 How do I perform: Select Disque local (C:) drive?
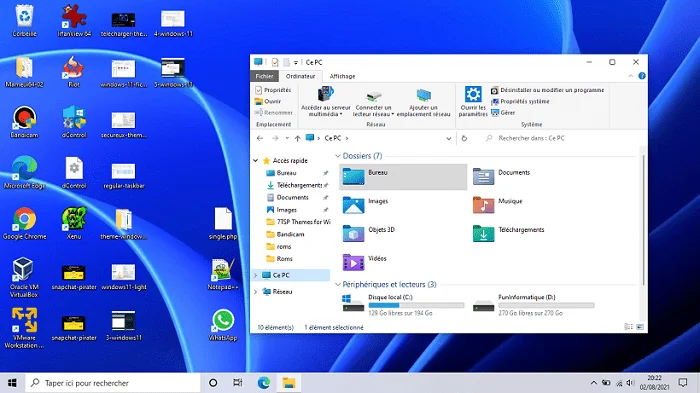point(403,305)
